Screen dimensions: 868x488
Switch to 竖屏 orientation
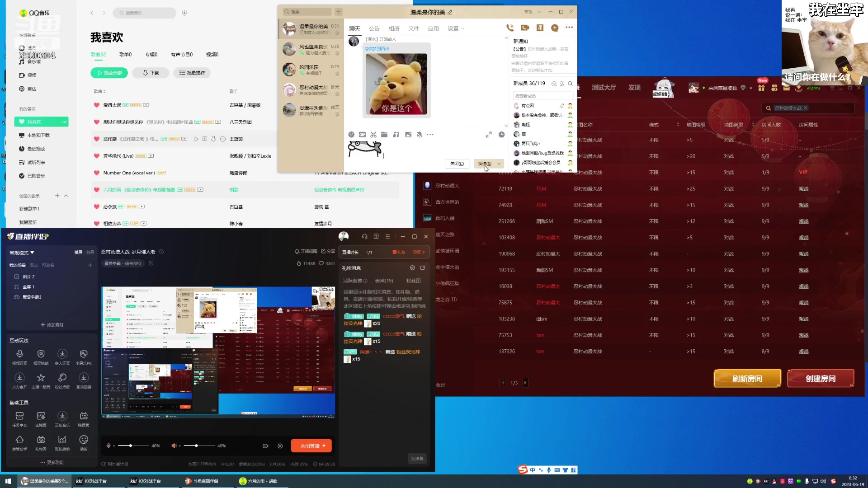pyautogui.click(x=90, y=253)
